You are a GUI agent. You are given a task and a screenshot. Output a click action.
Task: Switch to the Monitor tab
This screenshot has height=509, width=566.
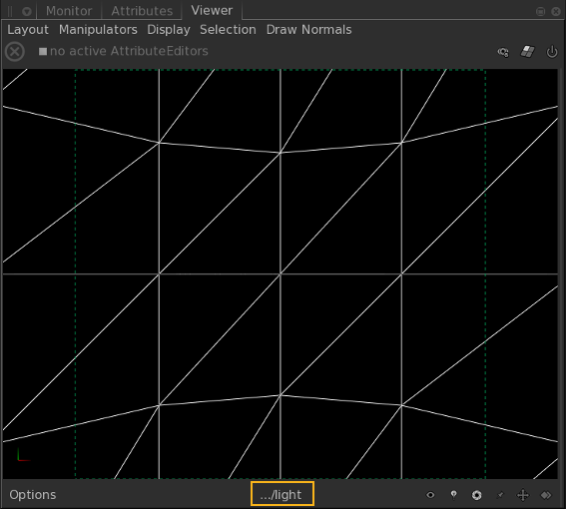(69, 11)
